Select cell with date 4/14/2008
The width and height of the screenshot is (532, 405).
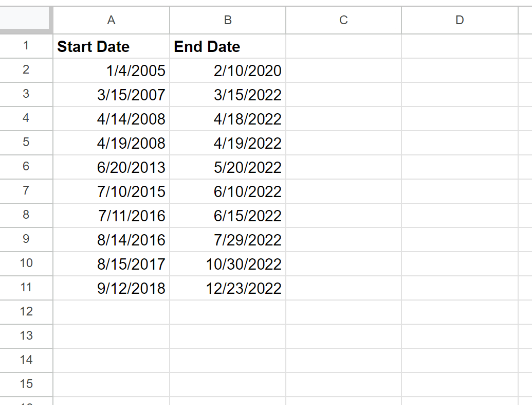pos(112,118)
